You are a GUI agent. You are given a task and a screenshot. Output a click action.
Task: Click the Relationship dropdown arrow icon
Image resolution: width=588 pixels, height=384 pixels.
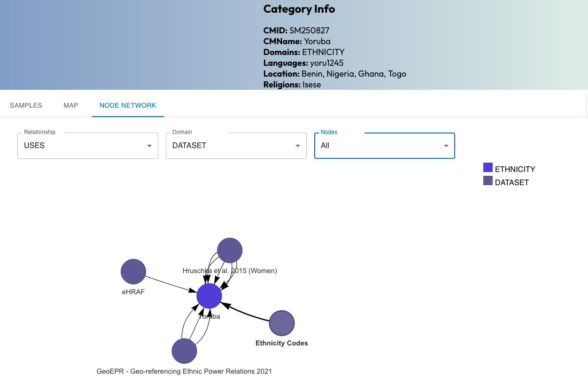click(149, 146)
